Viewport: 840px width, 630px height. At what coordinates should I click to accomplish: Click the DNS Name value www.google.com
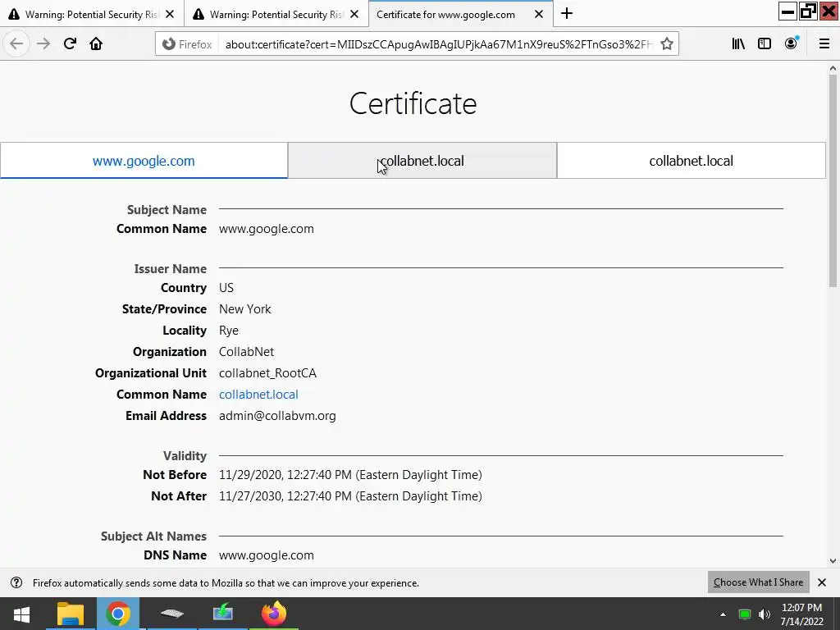(x=267, y=555)
